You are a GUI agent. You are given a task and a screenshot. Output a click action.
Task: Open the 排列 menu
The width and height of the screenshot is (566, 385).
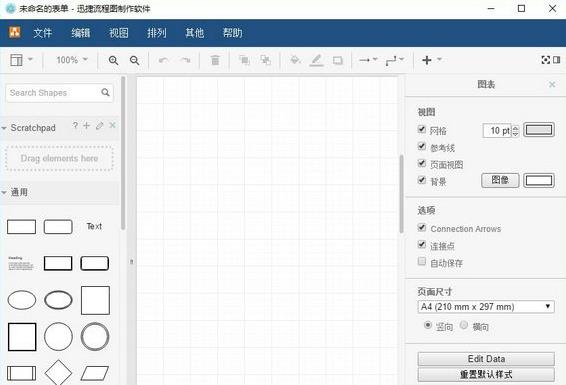[x=157, y=33]
